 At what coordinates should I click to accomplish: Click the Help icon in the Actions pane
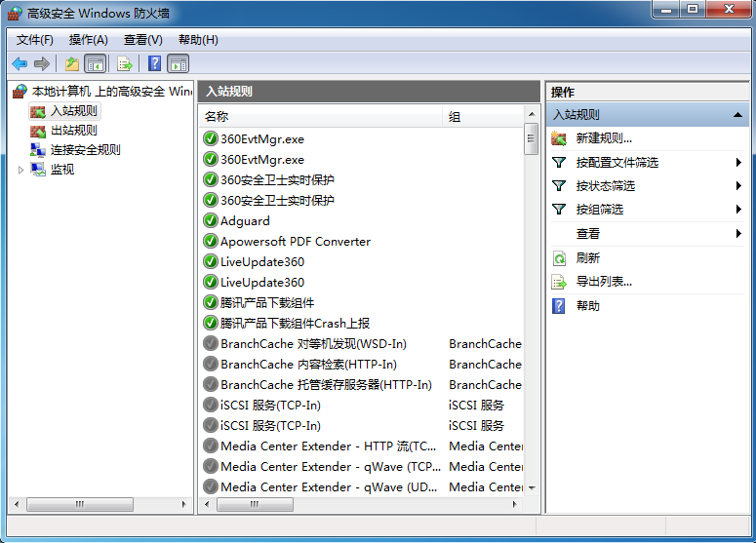558,306
